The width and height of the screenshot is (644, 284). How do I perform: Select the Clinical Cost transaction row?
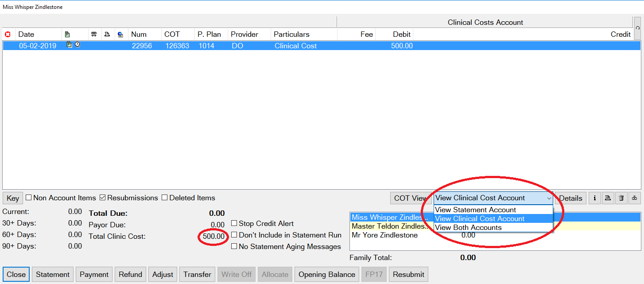[322, 46]
